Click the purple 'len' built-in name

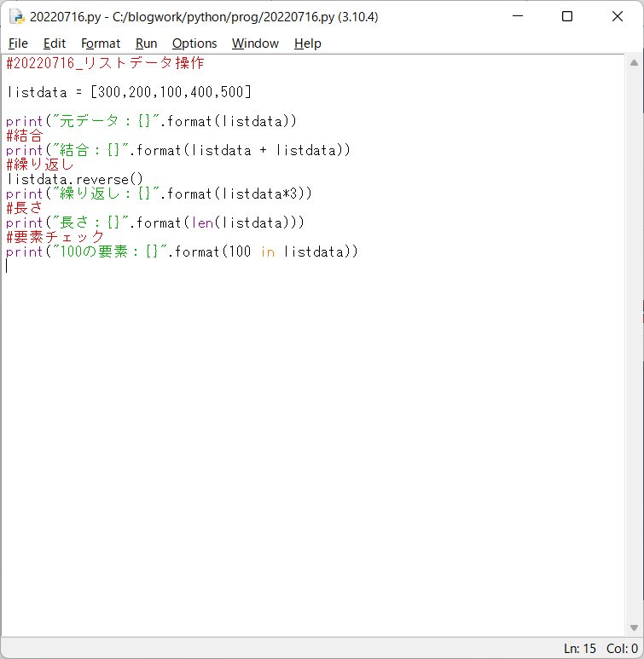click(x=203, y=223)
